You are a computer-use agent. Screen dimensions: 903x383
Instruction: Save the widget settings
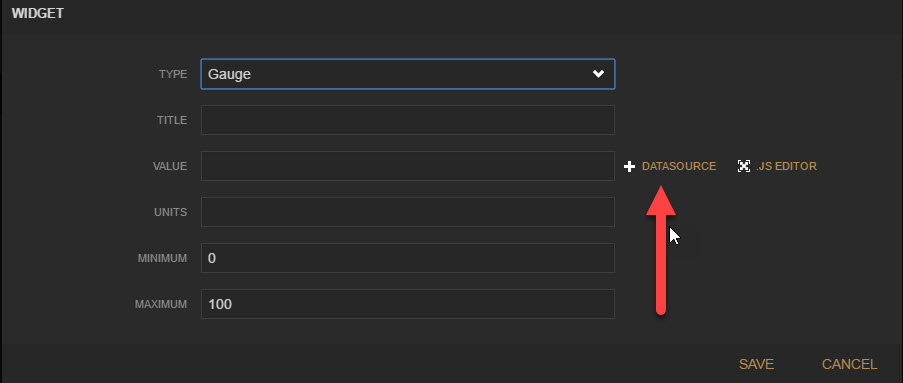[756, 364]
